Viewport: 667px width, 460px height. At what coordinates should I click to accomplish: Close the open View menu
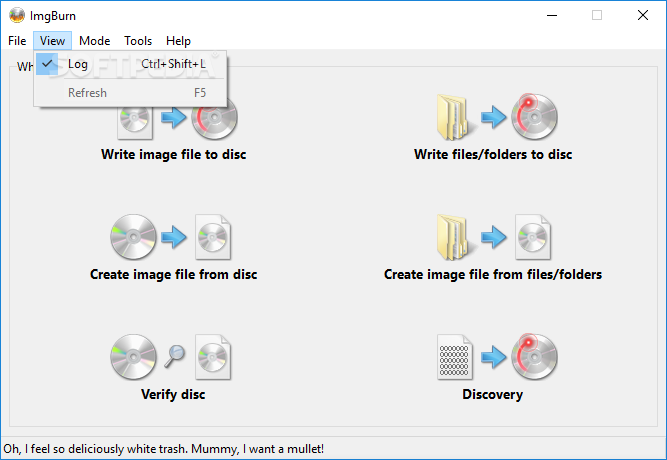(x=52, y=41)
